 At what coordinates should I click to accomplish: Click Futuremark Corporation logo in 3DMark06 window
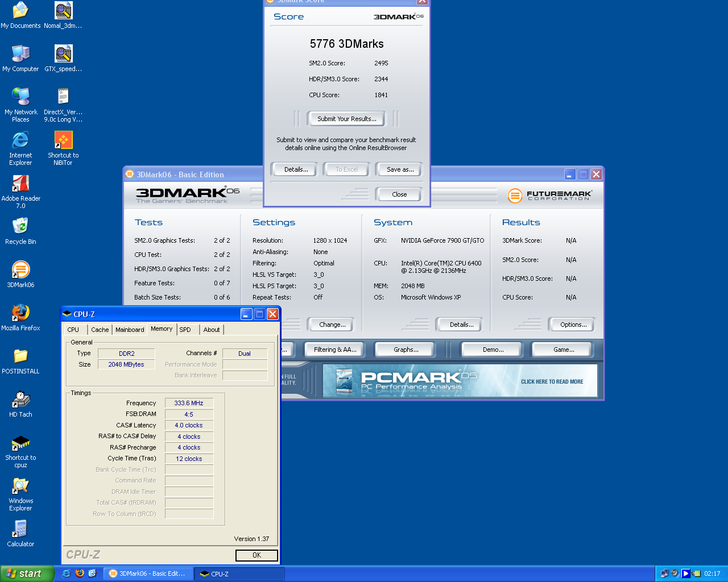point(549,196)
